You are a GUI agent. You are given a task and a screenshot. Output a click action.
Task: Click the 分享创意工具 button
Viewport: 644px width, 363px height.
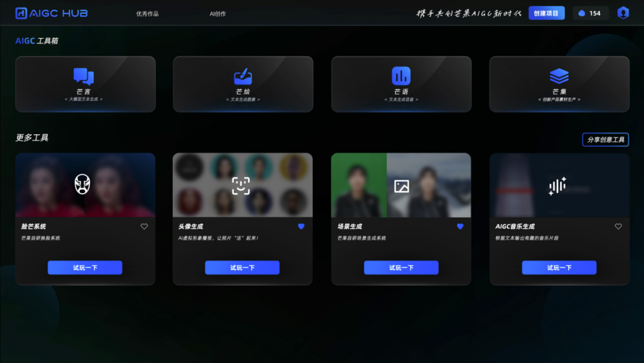point(605,140)
